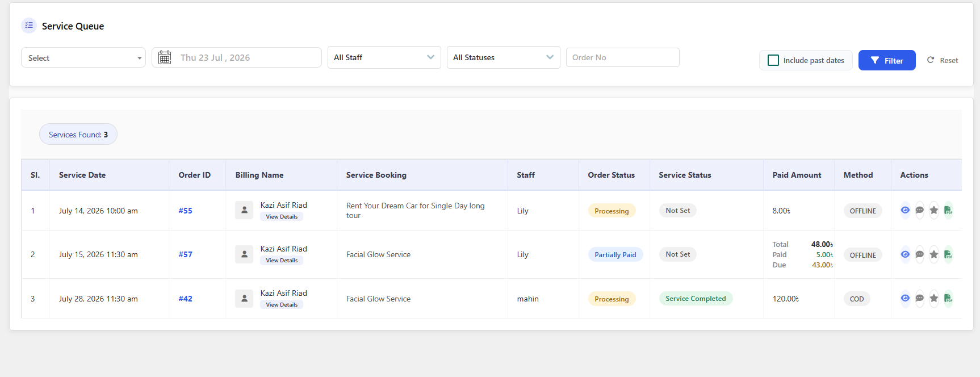Viewport: 980px width, 377px height.
Task: Download PDF invoice for order #55
Action: (x=948, y=210)
